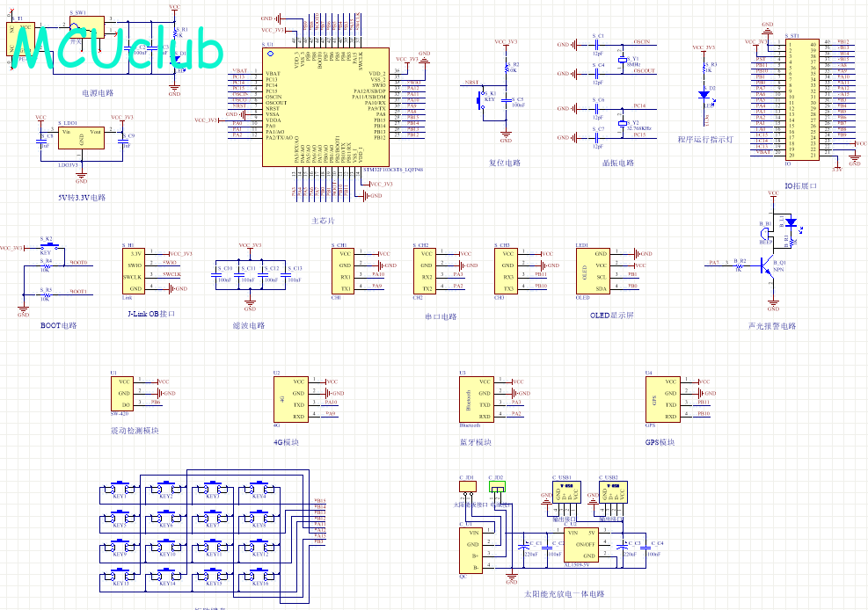The image size is (868, 610).
Task: Click the B_R2 1K base resistor
Action: point(739,265)
